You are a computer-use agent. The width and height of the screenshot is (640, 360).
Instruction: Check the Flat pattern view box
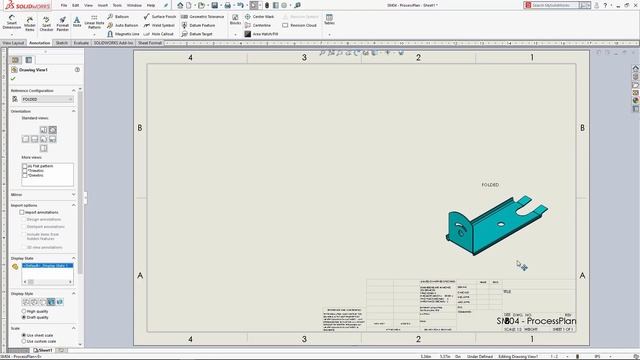coord(24,166)
